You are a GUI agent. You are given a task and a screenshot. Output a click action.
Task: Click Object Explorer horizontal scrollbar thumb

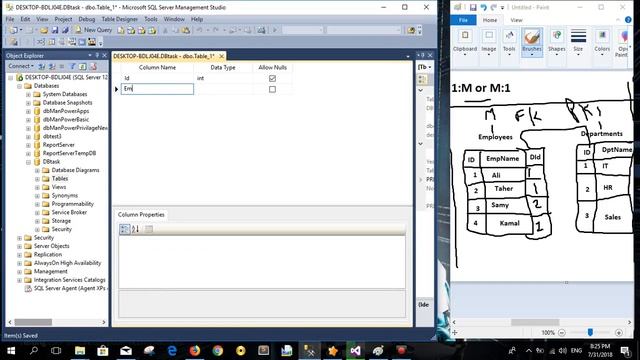pos(33,322)
